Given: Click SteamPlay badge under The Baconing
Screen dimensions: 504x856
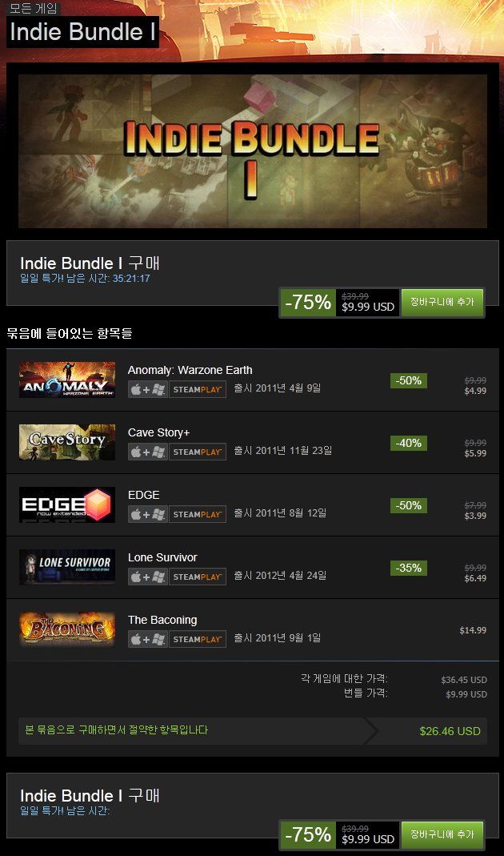Looking at the screenshot, I should coord(198,639).
